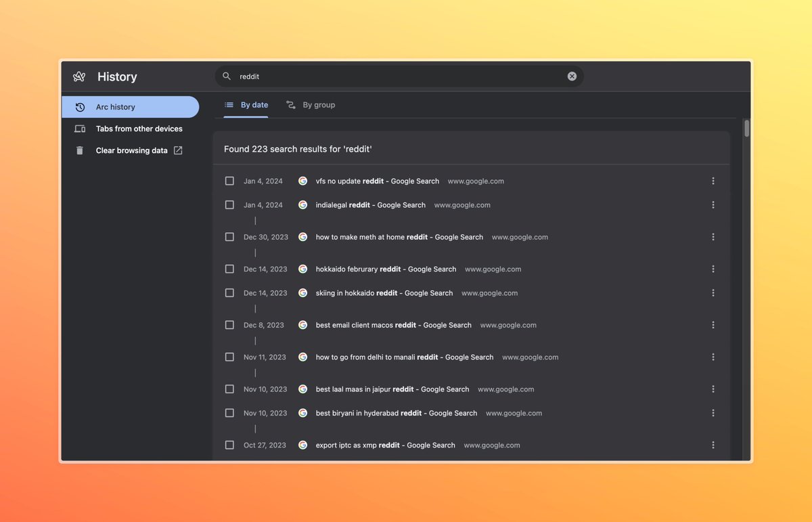Open the 'hokkaido februrary reddit - Google Search' entry

pos(386,269)
